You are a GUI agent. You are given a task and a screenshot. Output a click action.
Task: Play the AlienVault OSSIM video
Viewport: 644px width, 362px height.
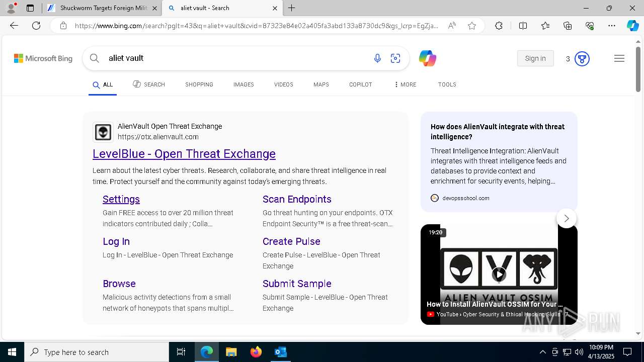pos(499,274)
